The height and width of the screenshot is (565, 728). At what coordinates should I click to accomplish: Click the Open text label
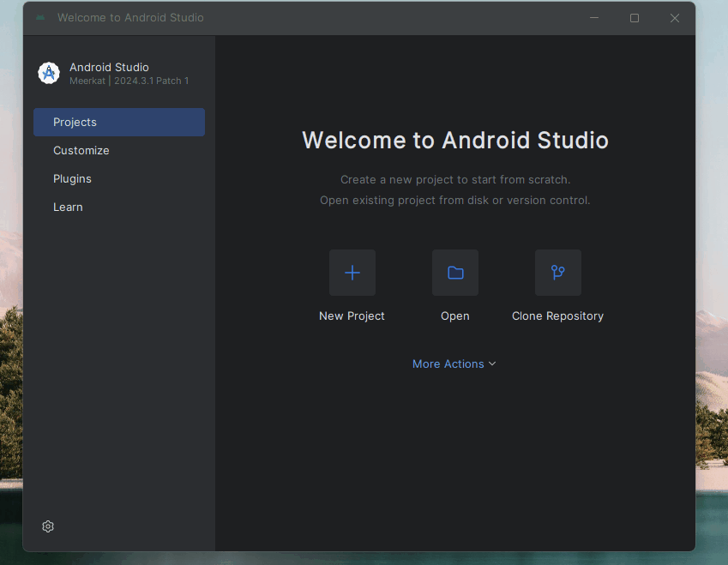click(x=455, y=316)
